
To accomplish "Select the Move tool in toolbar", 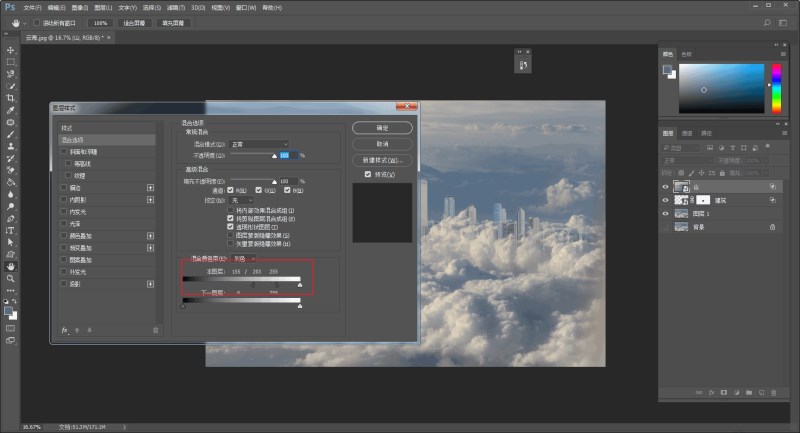I will click(11, 50).
